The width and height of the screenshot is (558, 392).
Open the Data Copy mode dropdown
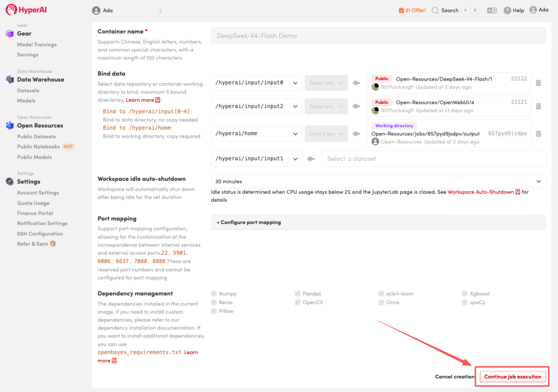(327, 134)
